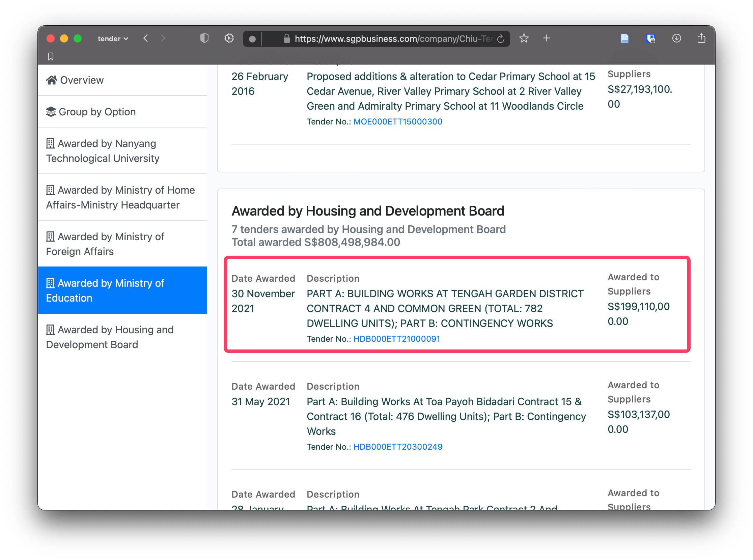Click the layers icon beside Group by Option
The width and height of the screenshot is (753, 560).
tap(51, 112)
